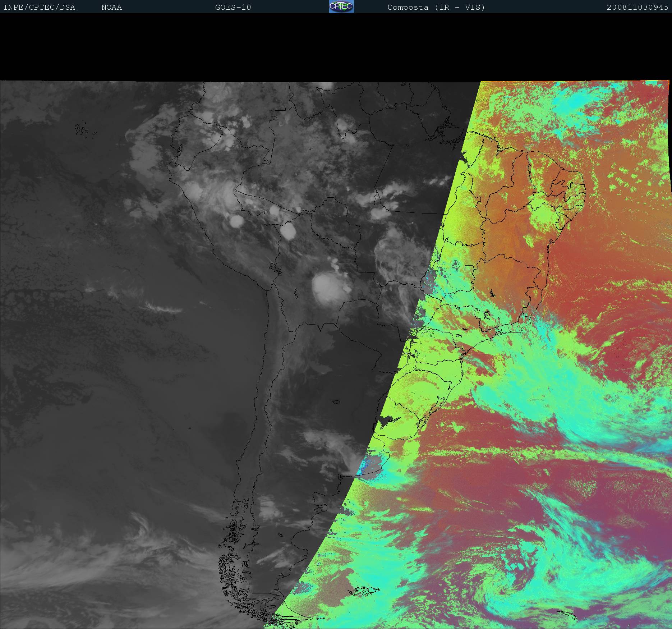Click the INPE/CPTEC/DSA header label
This screenshot has width=672, height=629.
39,7
